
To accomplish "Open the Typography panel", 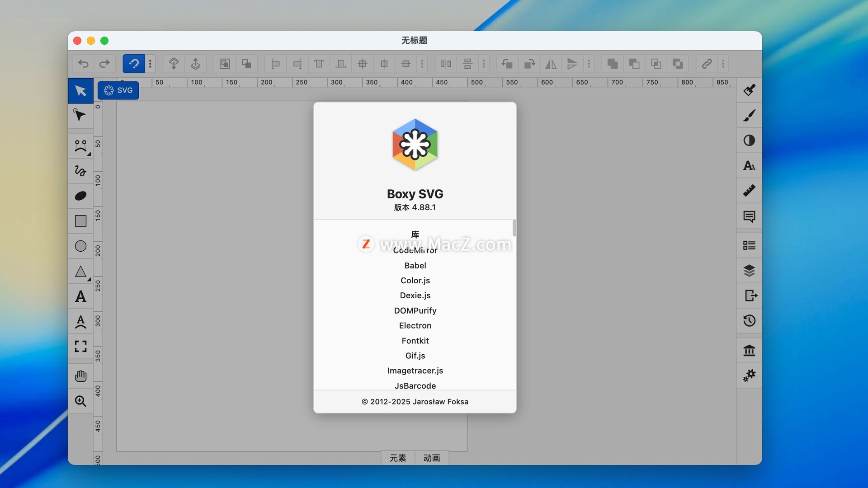I will pos(749,166).
